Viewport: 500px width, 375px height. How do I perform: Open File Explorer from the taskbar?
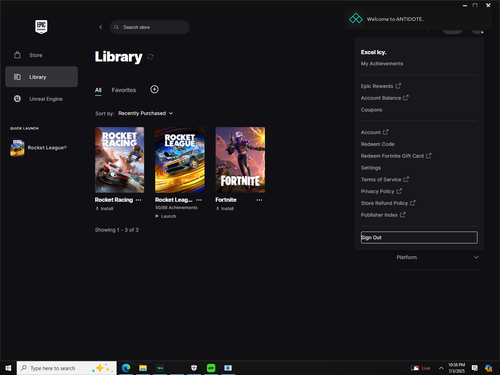coord(143,368)
